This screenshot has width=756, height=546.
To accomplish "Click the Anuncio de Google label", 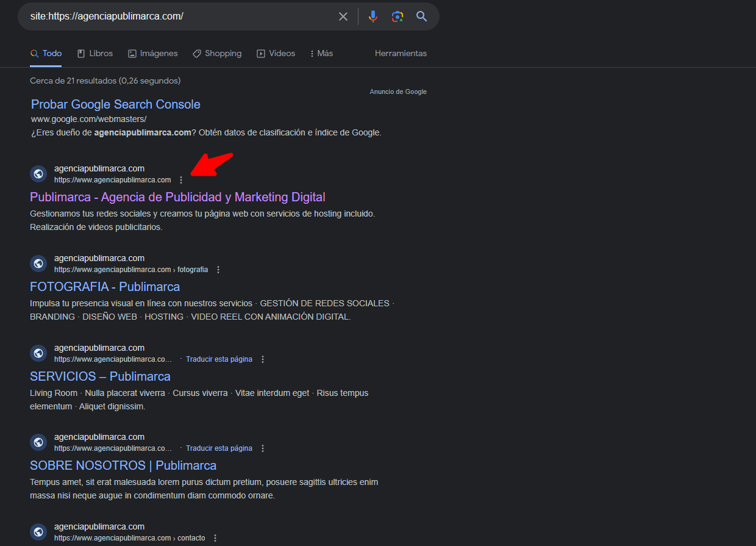I will tap(398, 92).
